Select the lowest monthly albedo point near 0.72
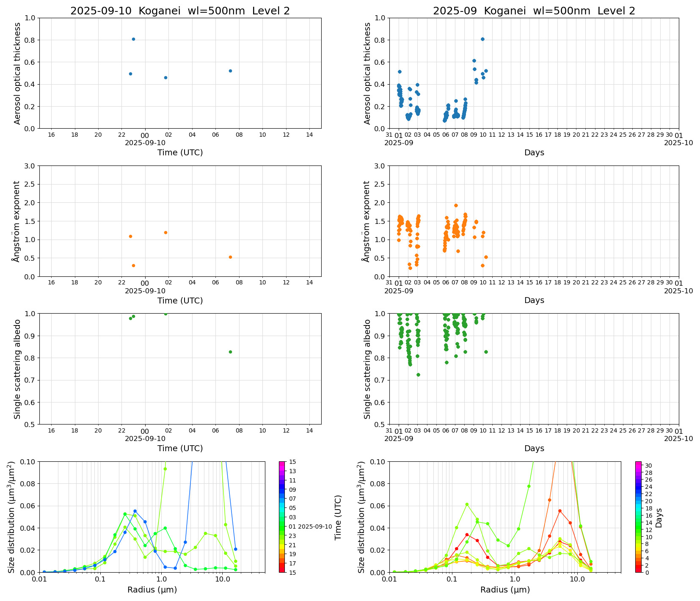 pyautogui.click(x=418, y=375)
